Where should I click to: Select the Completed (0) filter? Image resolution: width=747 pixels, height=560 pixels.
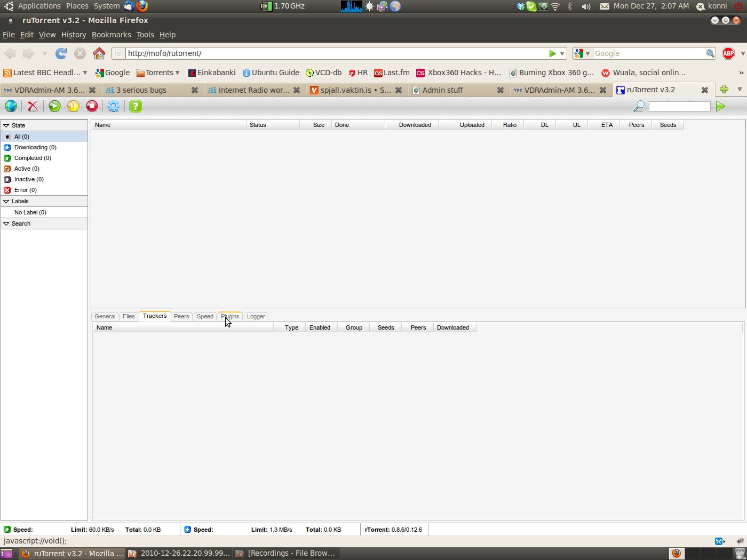point(33,158)
